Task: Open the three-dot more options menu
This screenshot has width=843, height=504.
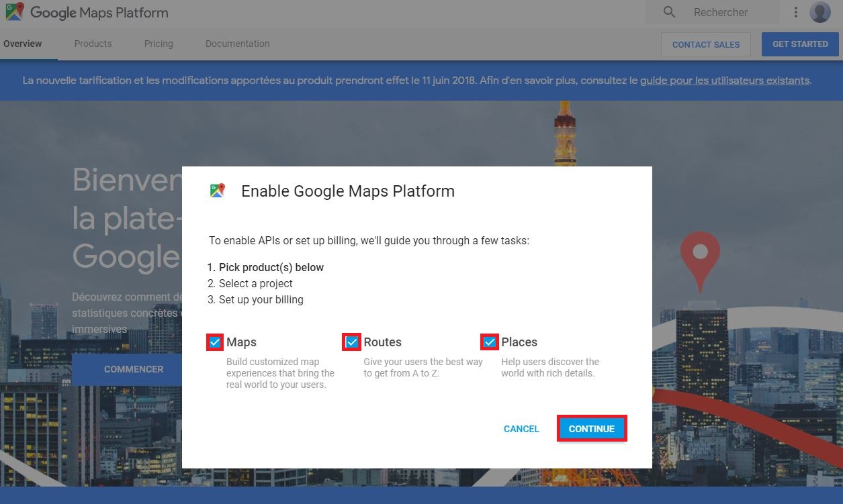Action: [795, 12]
